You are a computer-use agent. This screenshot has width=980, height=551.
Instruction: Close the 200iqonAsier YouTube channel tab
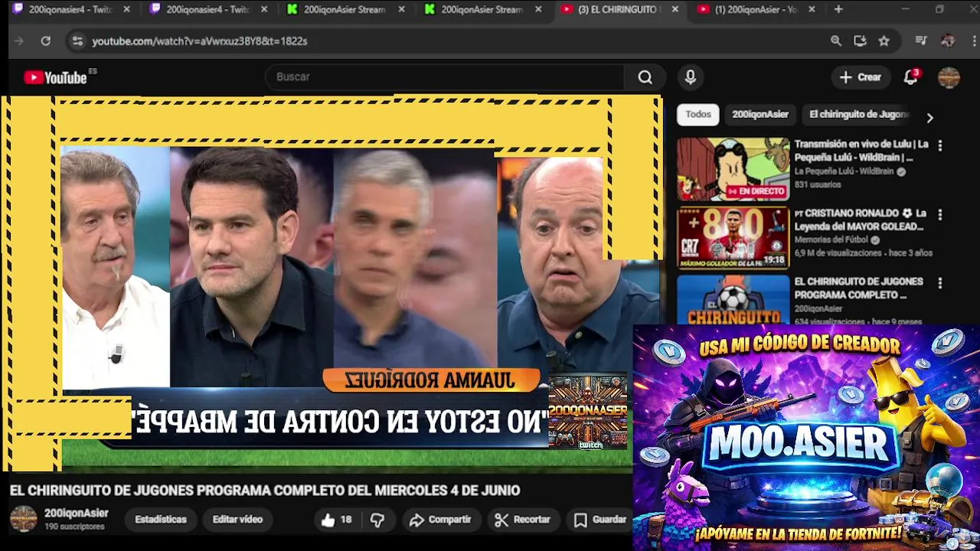click(x=812, y=10)
